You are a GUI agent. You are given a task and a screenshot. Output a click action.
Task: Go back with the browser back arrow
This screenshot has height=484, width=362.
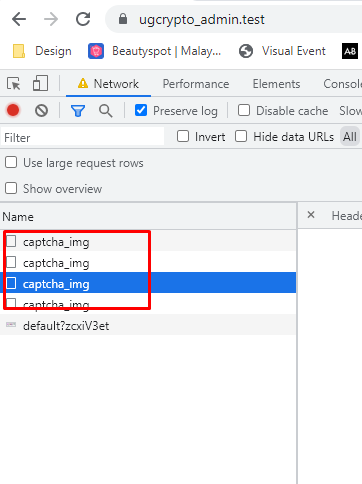19,19
